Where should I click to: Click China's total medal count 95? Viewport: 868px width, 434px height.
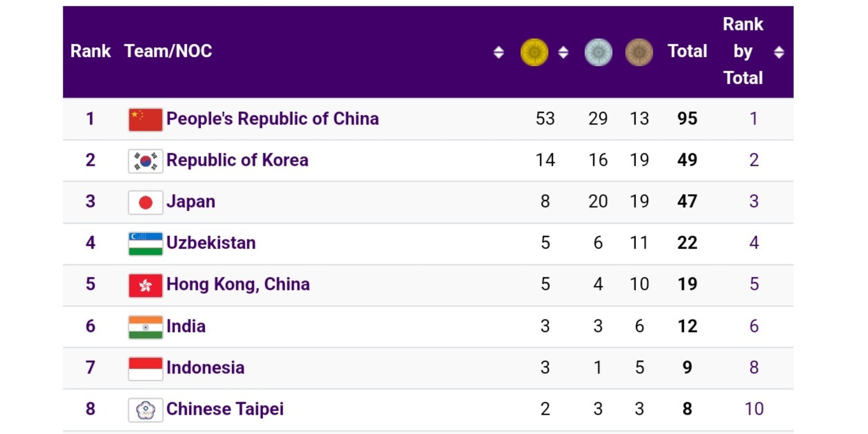pyautogui.click(x=687, y=119)
